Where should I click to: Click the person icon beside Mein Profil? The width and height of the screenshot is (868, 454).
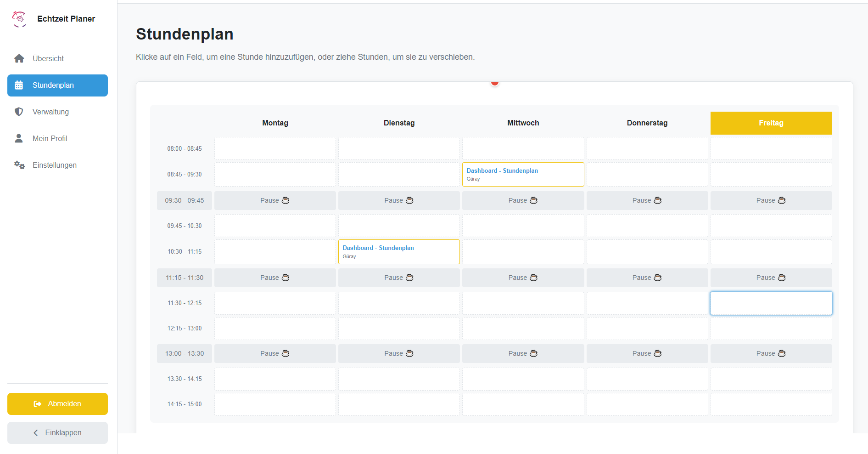[x=19, y=138]
